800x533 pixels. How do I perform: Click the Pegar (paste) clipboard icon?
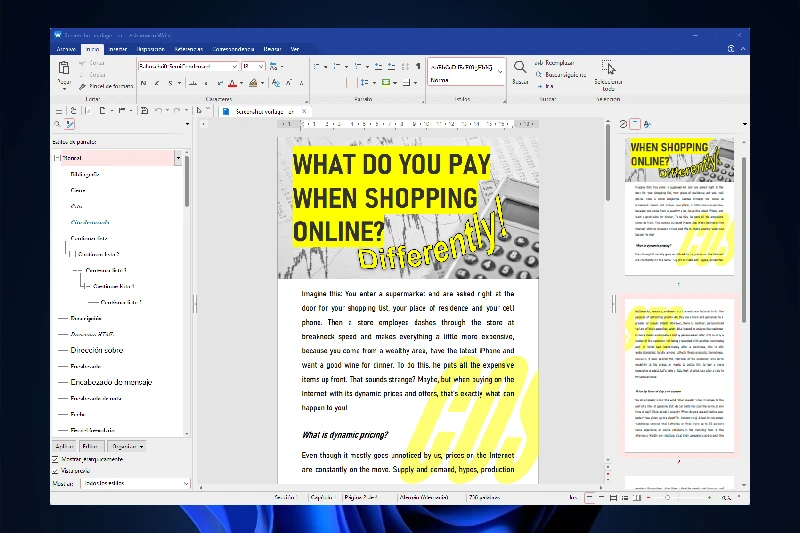pos(64,68)
